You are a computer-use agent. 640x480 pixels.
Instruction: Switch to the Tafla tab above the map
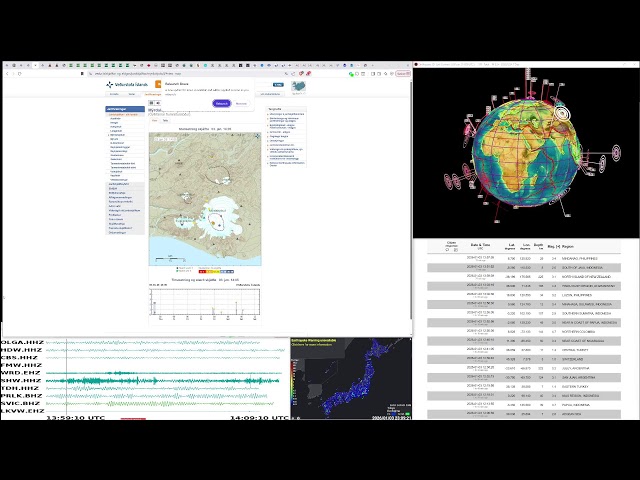(165, 120)
